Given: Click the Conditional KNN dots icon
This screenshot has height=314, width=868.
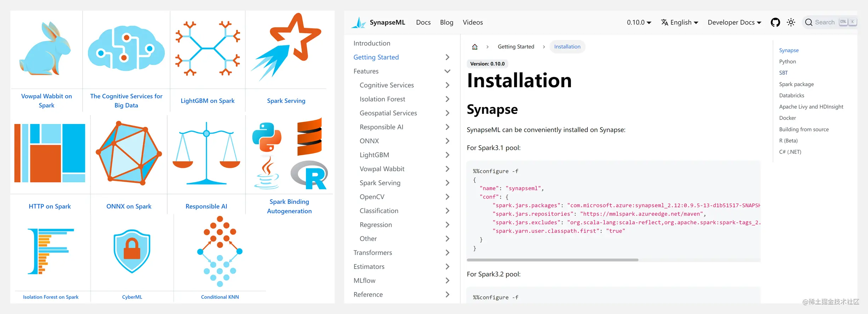Looking at the screenshot, I should coord(220,252).
